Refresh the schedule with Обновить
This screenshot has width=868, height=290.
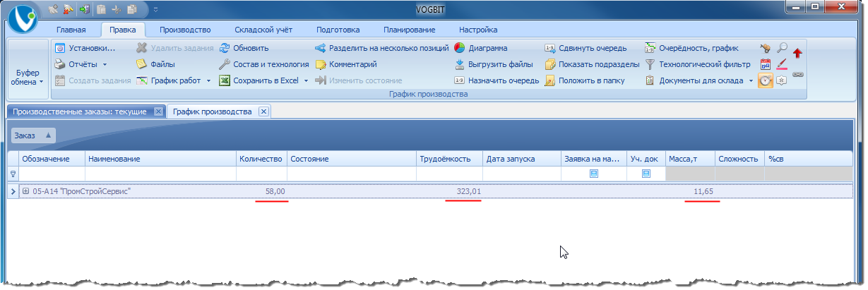click(x=244, y=48)
